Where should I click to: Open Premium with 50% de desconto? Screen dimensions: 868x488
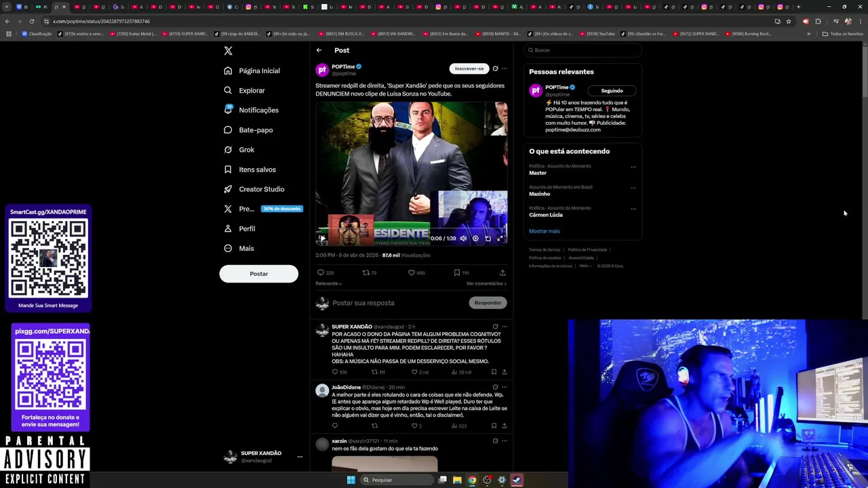point(262,209)
